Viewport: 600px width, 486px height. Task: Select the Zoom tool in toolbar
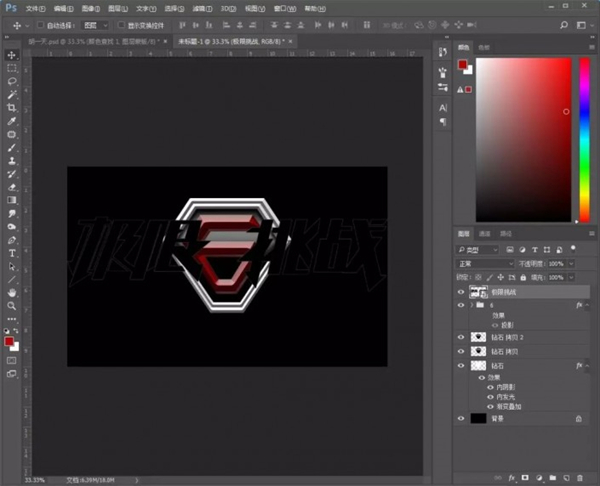pyautogui.click(x=11, y=305)
